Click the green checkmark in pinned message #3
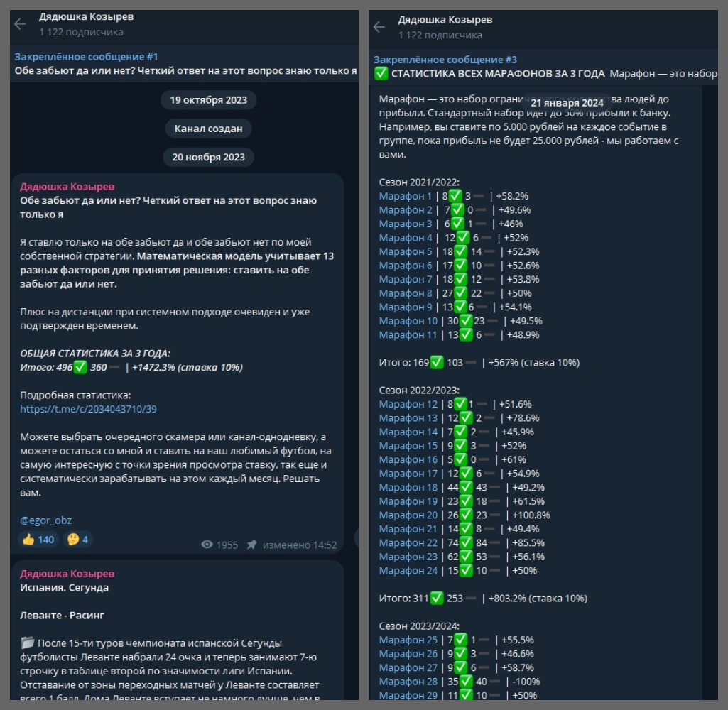Viewport: 728px width, 710px height. point(381,74)
